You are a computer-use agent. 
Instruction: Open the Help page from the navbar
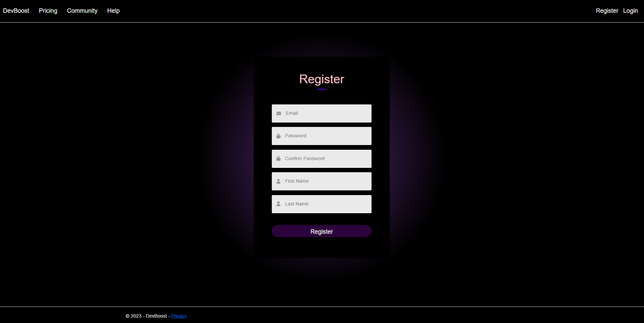(113, 11)
